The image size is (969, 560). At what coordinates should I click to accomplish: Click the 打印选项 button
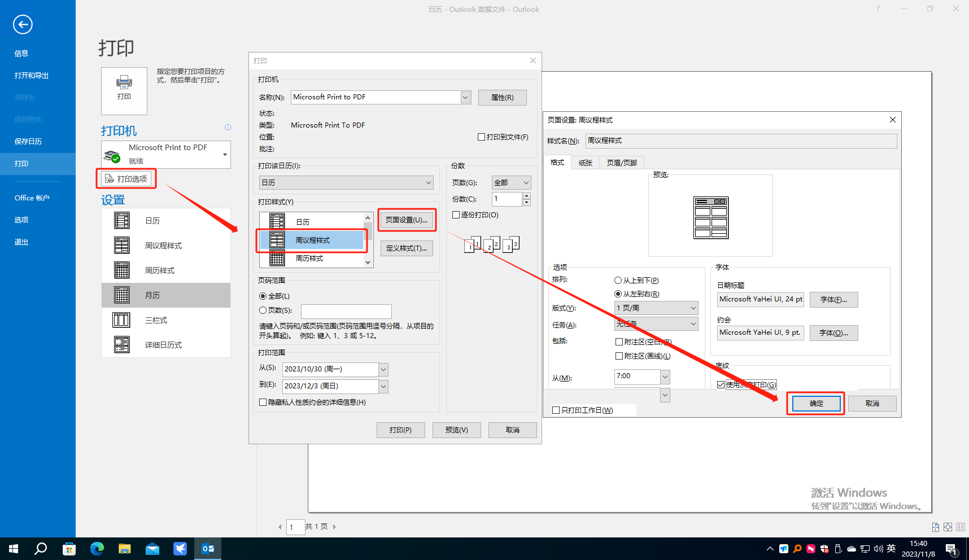pos(126,179)
